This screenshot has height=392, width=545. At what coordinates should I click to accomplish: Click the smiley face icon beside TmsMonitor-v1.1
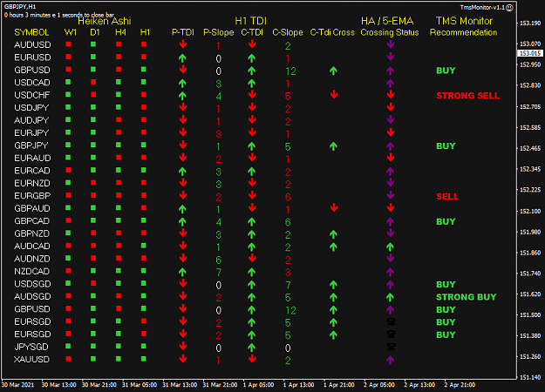click(x=509, y=8)
